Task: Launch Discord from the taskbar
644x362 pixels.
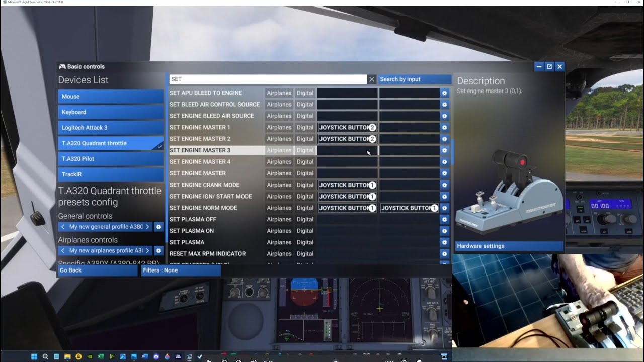Action: (x=156, y=357)
